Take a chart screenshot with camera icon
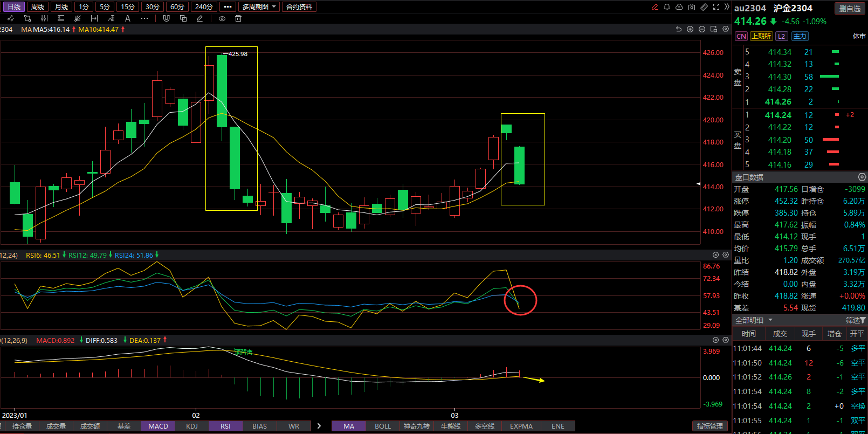868x434 pixels. (692, 7)
